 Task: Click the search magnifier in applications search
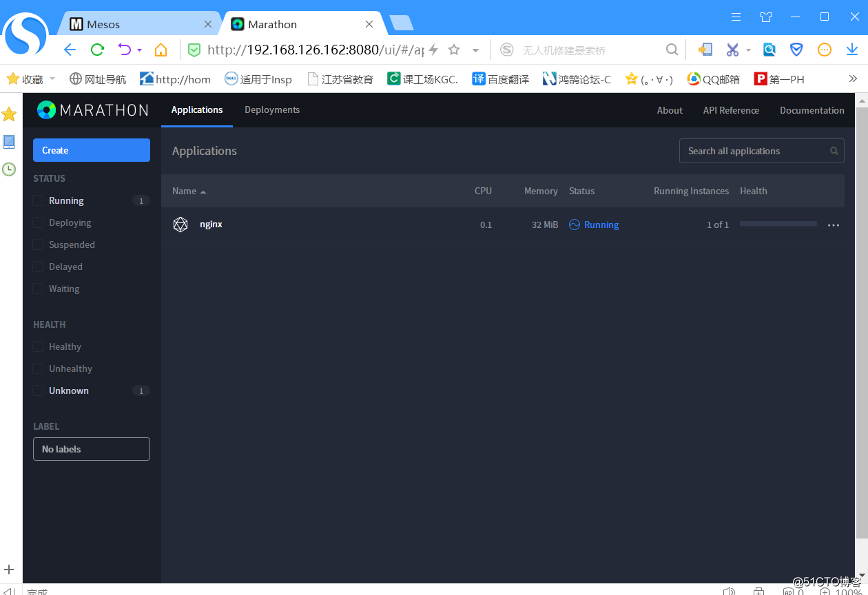point(834,151)
